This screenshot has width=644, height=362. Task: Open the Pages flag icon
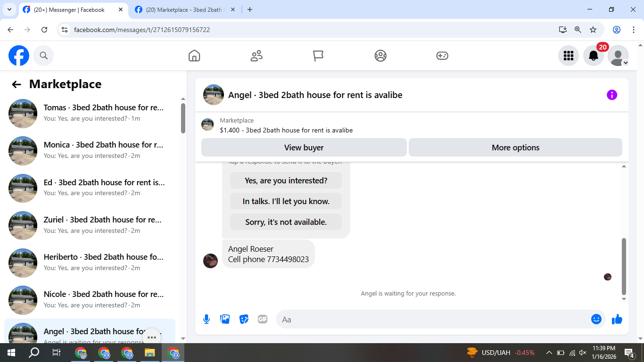coord(318,56)
